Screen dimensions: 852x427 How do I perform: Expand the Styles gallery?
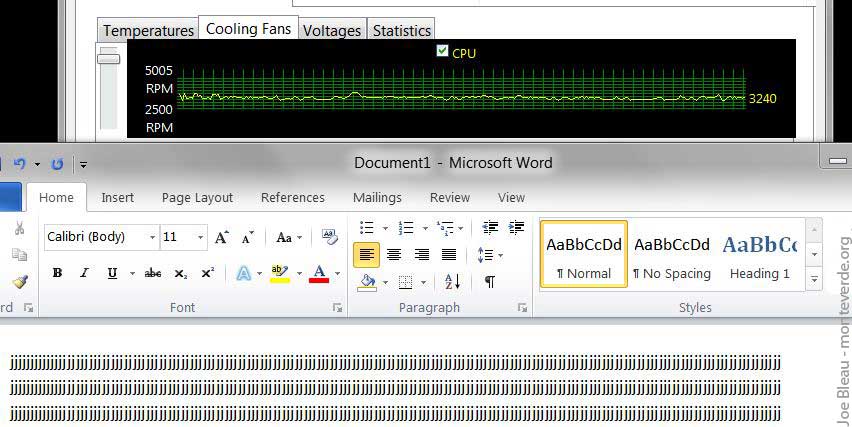tap(814, 280)
